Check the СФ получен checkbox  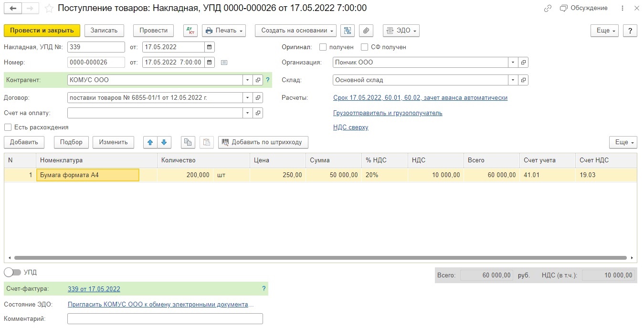click(x=364, y=47)
